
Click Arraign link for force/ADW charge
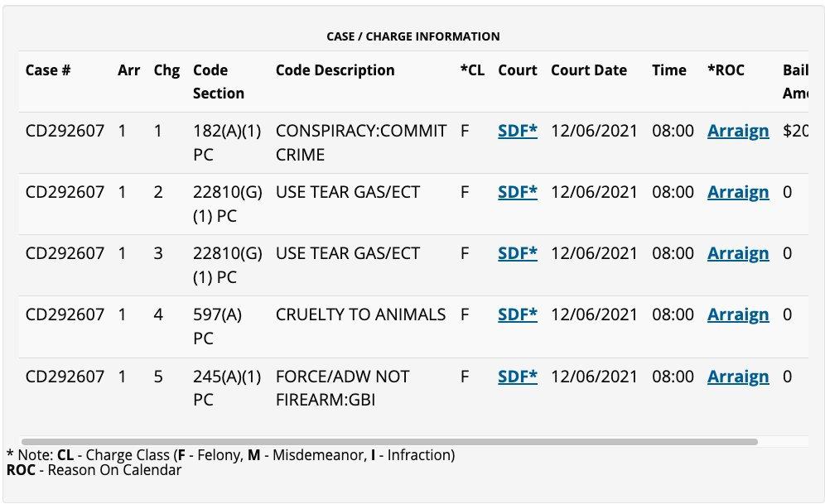pos(737,377)
